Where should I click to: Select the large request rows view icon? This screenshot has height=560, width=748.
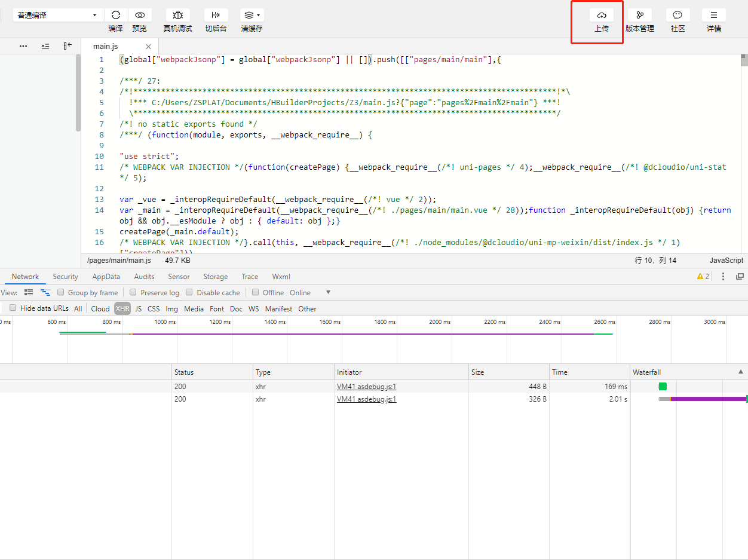pos(29,292)
